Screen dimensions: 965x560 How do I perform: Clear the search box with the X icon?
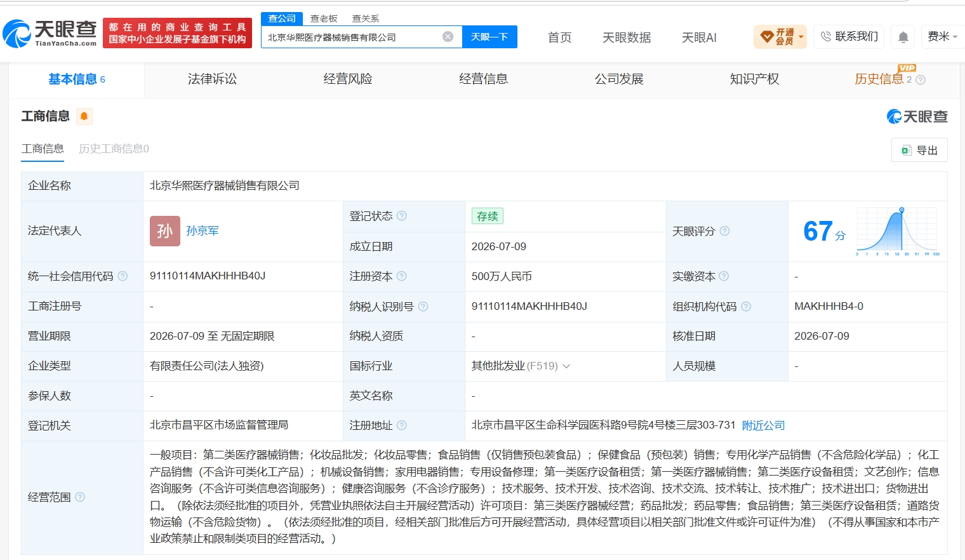click(x=448, y=37)
